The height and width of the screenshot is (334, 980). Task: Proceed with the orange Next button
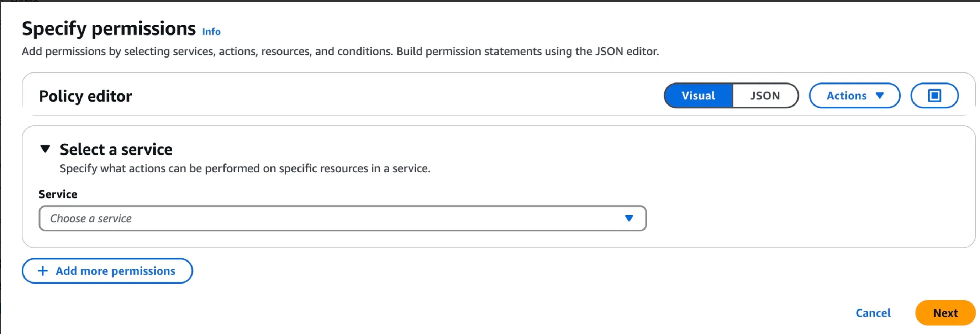[945, 312]
